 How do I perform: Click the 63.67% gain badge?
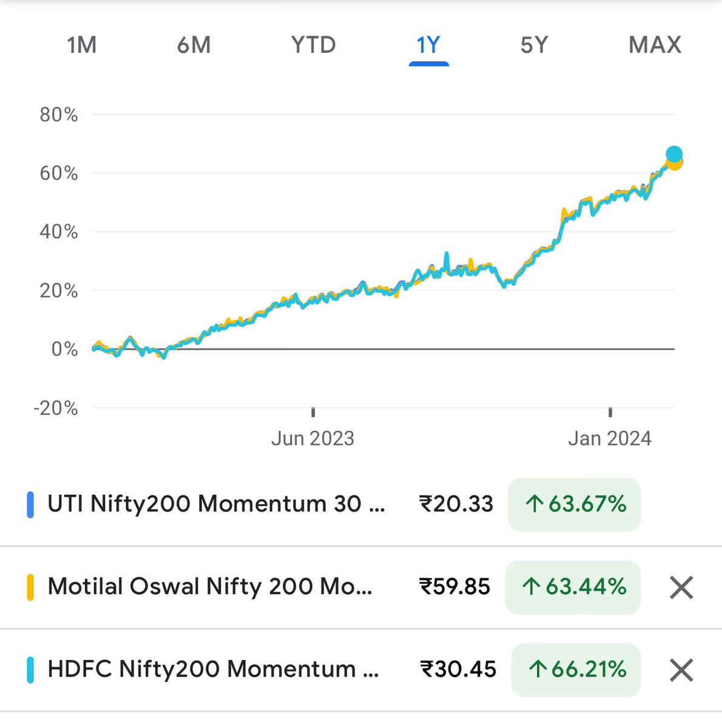(574, 505)
